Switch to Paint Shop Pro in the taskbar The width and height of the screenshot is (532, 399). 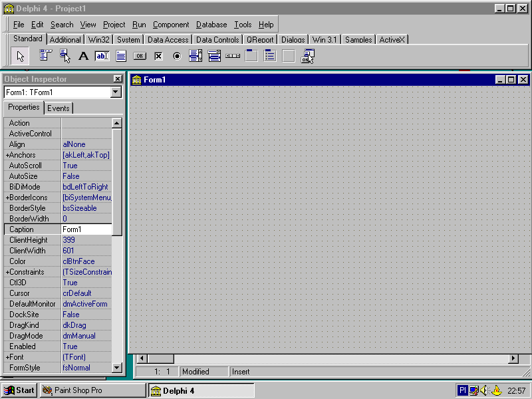(92, 390)
